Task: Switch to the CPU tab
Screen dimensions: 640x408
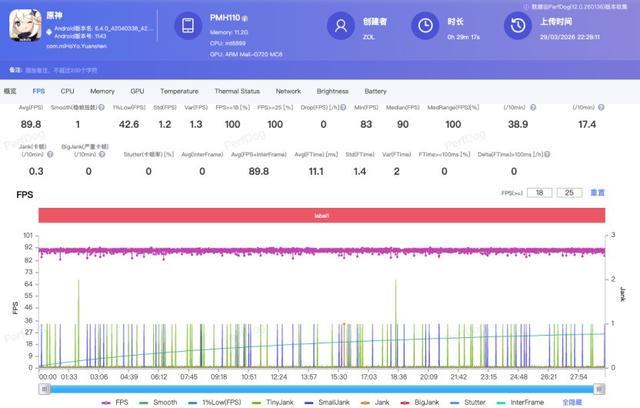Action: point(67,91)
